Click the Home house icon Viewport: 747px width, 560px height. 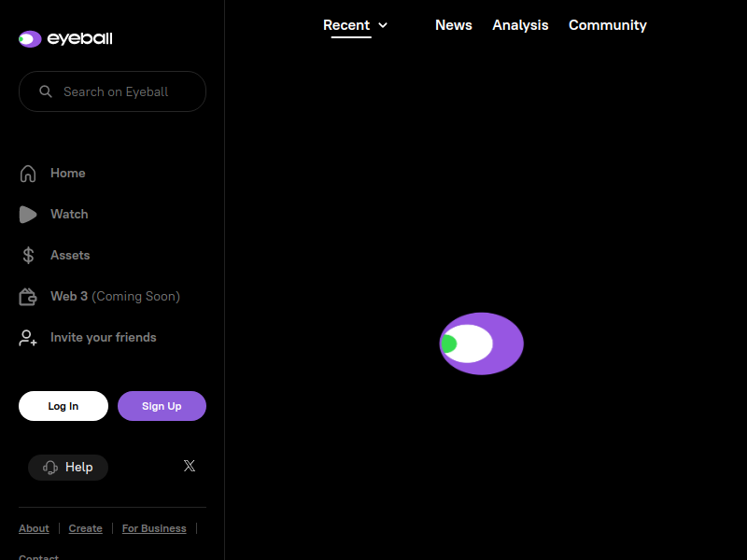click(28, 174)
